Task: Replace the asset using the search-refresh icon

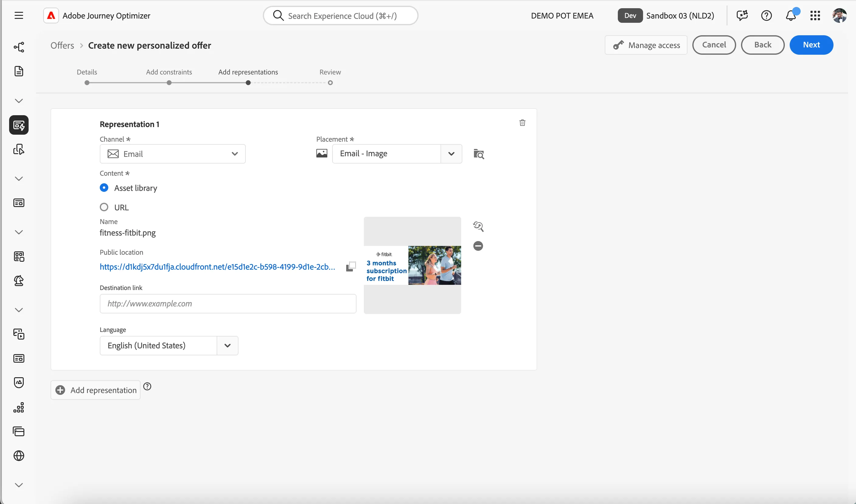Action: [x=478, y=226]
